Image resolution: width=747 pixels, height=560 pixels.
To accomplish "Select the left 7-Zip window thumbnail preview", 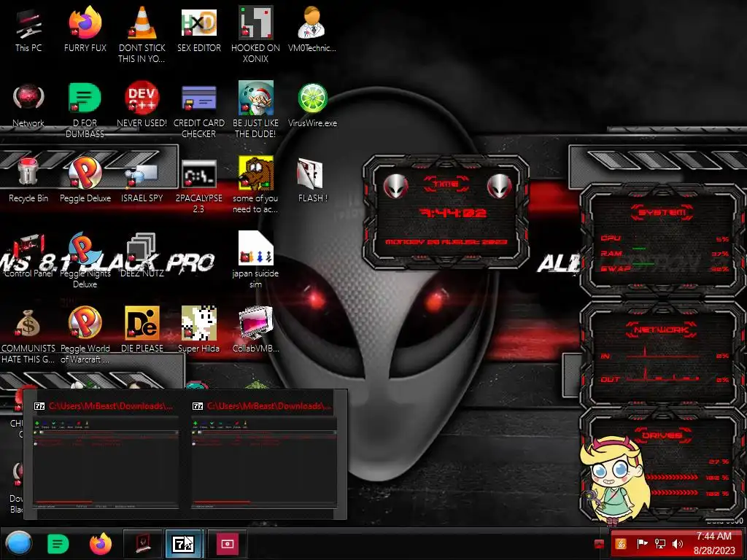I will point(106,455).
